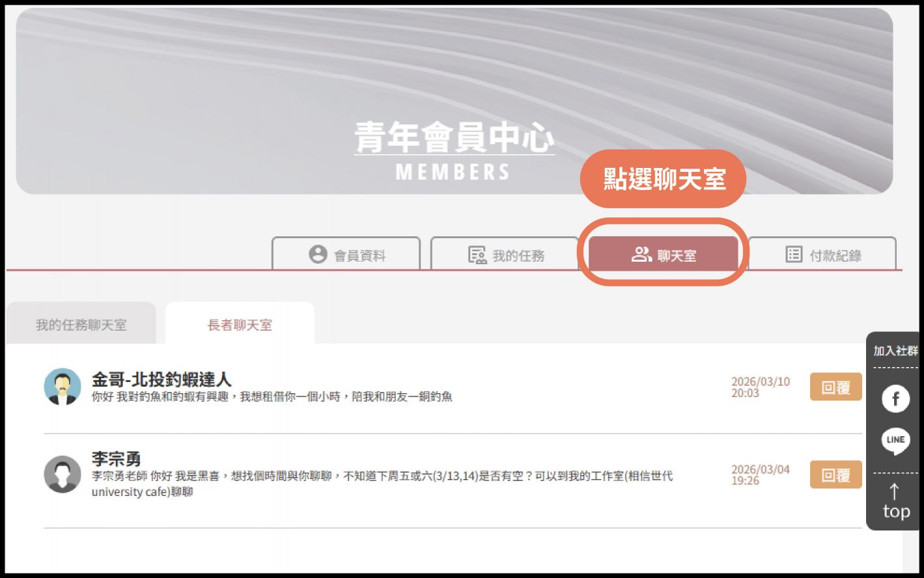Click the list icon on 付款紀錄 tab
This screenshot has width=924, height=578.
pos(794,255)
